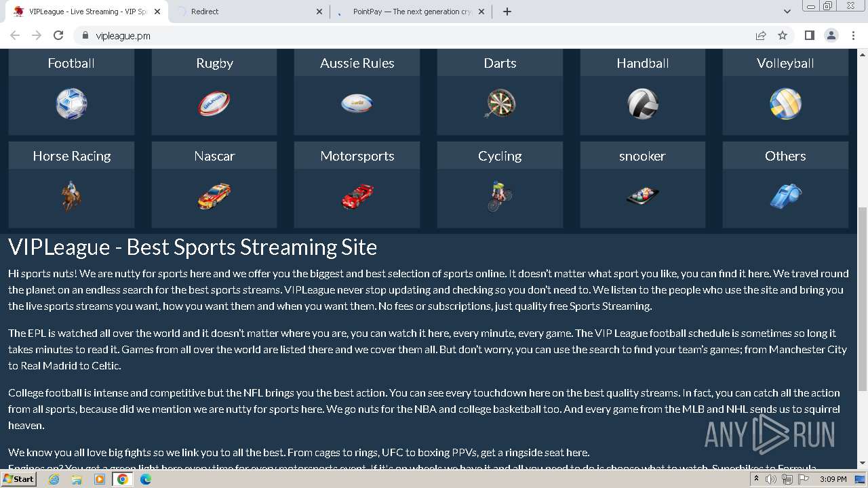
Task: Open the Handball ball icon
Action: tap(643, 104)
